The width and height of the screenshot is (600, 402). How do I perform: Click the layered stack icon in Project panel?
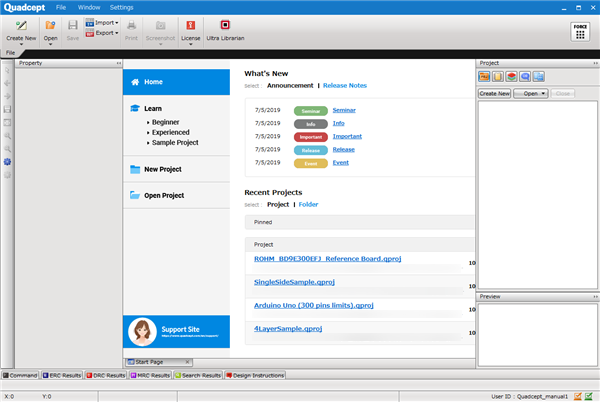click(x=511, y=76)
